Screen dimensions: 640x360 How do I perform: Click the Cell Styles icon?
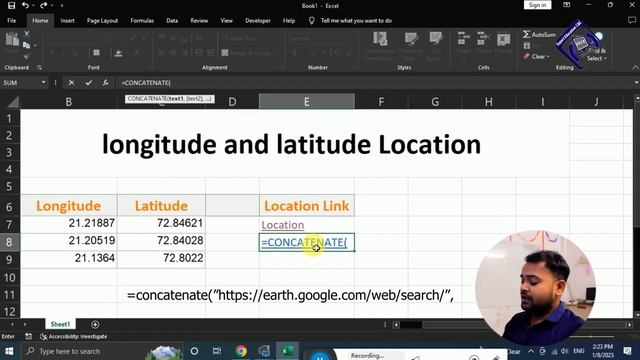[x=436, y=39]
